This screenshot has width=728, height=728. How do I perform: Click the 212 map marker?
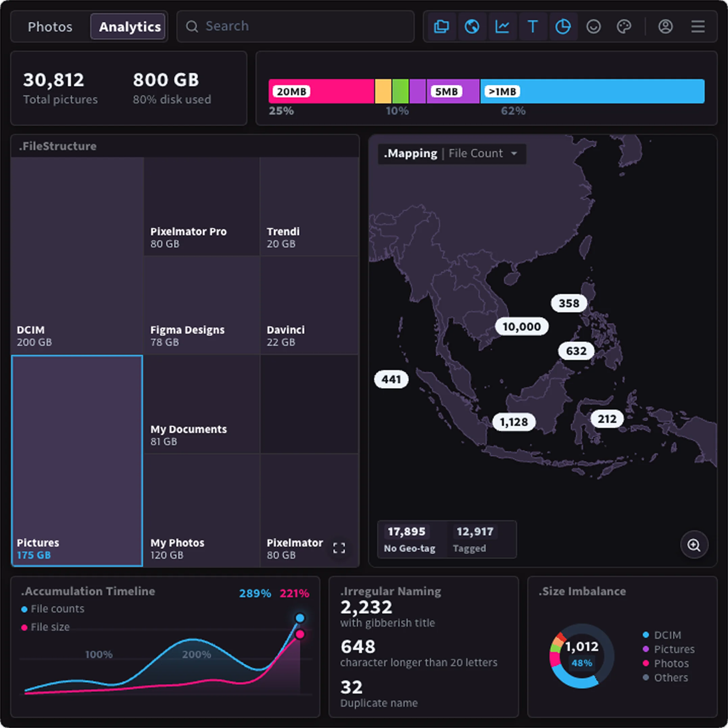coord(607,419)
